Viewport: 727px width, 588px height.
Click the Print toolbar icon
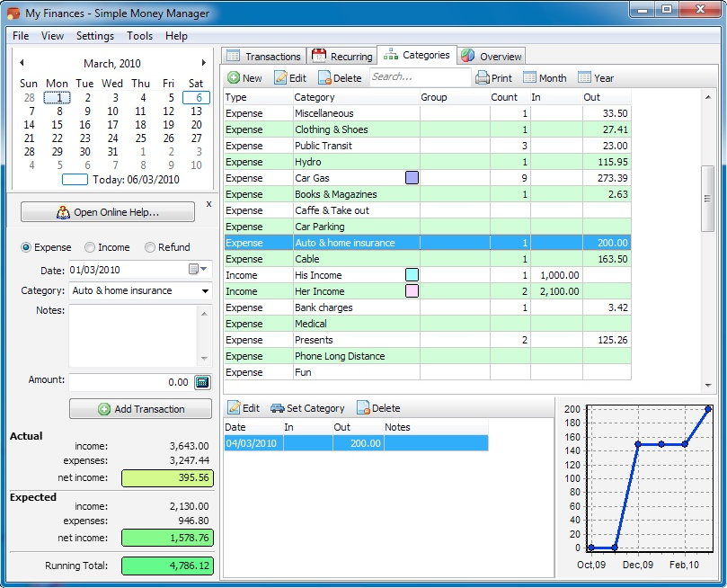click(483, 78)
